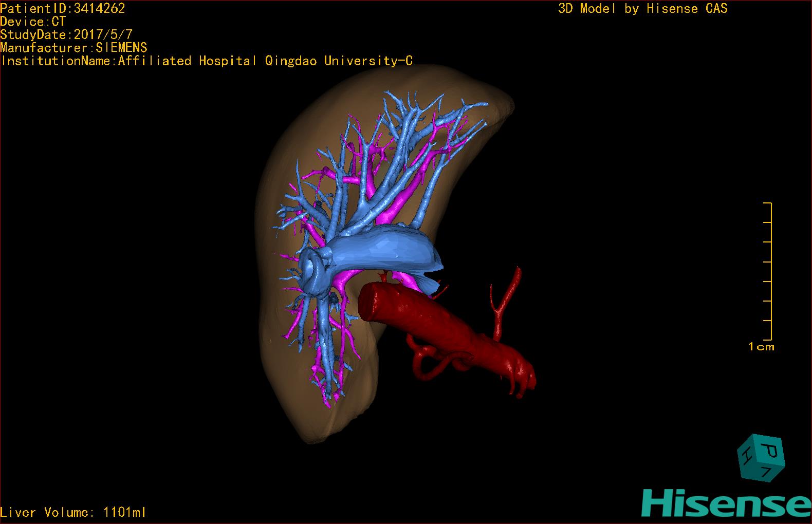812x524 pixels.
Task: Click the "Device:CT" label
Action: [x=33, y=22]
